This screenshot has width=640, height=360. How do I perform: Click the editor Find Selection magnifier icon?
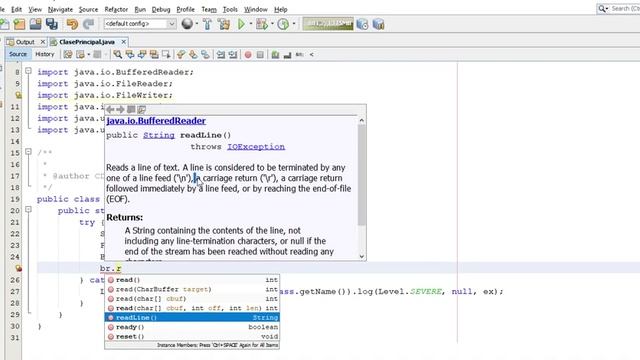tap(118, 54)
